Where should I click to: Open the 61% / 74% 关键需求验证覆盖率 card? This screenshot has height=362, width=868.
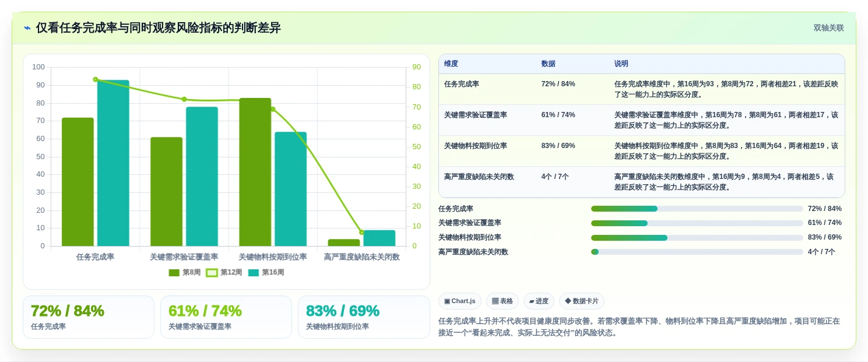pos(226,317)
